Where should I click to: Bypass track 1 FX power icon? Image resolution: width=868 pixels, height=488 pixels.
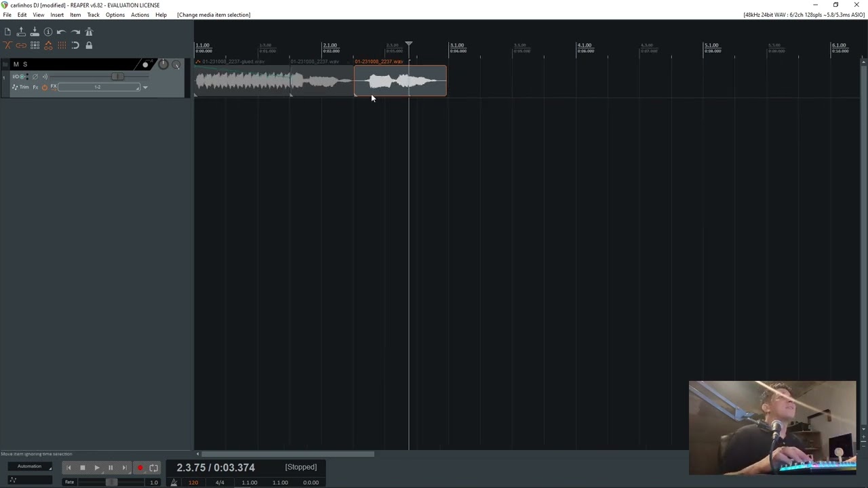click(x=45, y=87)
